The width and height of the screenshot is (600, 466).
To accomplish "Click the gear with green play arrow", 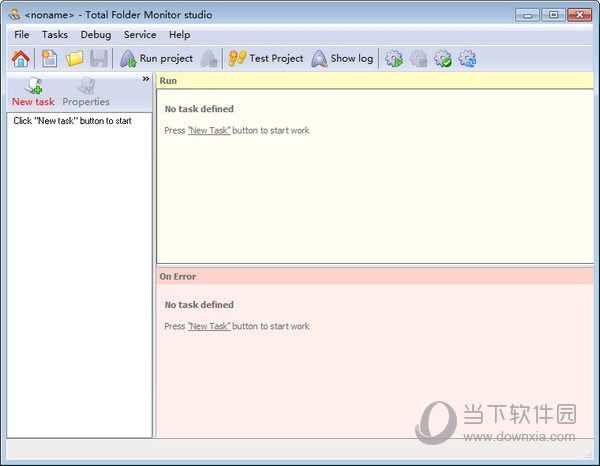I will (x=394, y=59).
